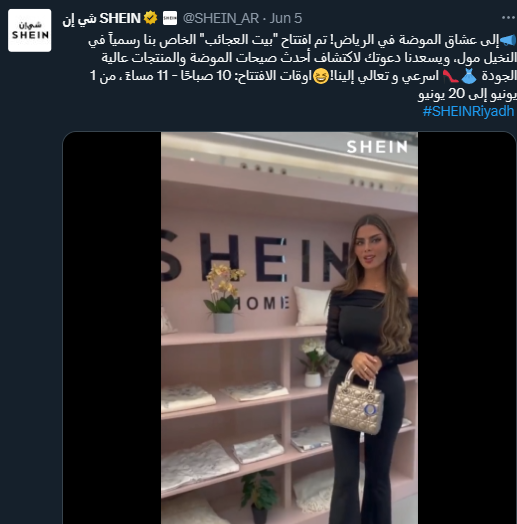Click the laughing face emoji
The image size is (517, 524).
pyautogui.click(x=321, y=77)
